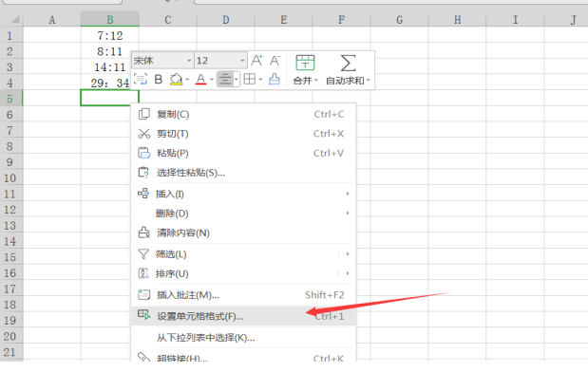Open the 筛选(L) submenu
The width and height of the screenshot is (588, 372).
(243, 254)
